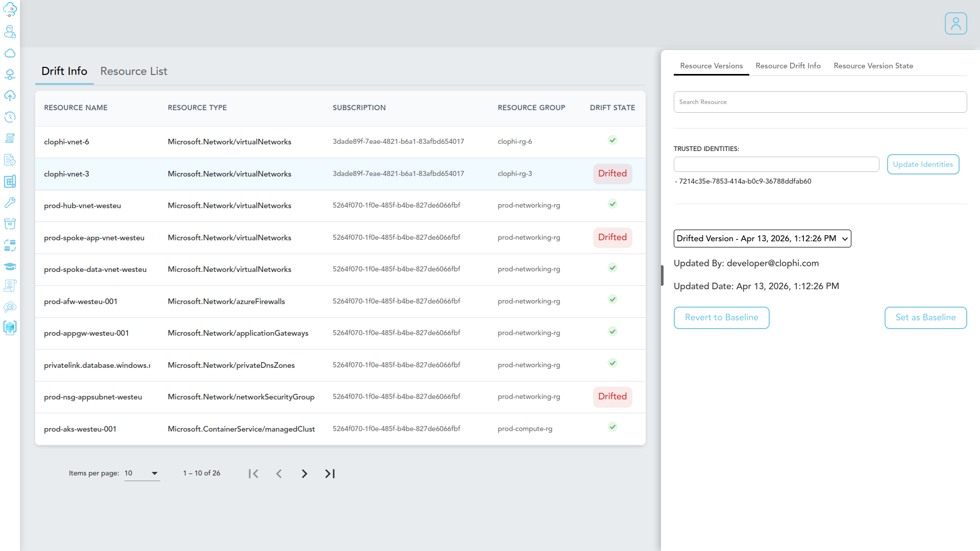The height and width of the screenshot is (551, 980).
Task: Click green check status for clophi-vnet-6
Action: (612, 140)
